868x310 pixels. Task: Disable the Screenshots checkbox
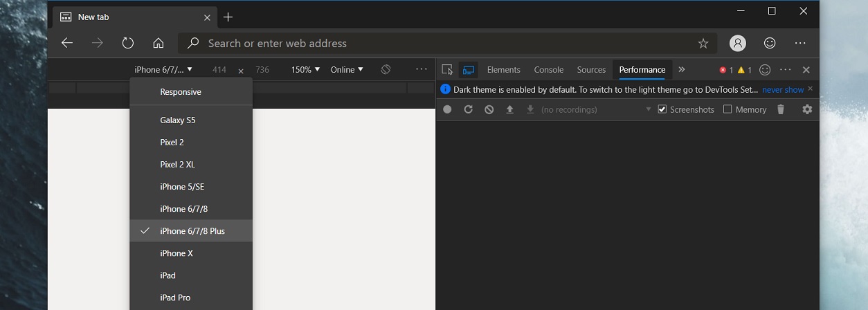click(x=662, y=109)
